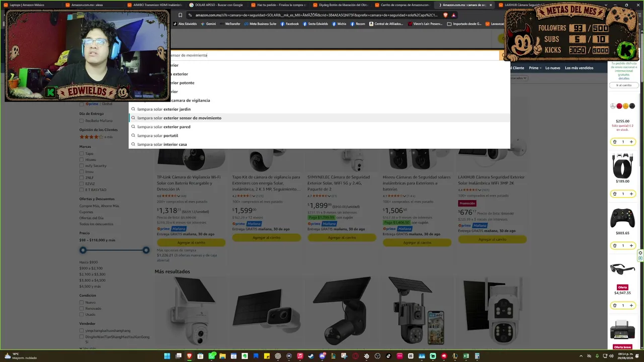Open the Calculator icon in the taskbar
Image resolution: width=644 pixels, height=362 pixels.
coord(477,356)
